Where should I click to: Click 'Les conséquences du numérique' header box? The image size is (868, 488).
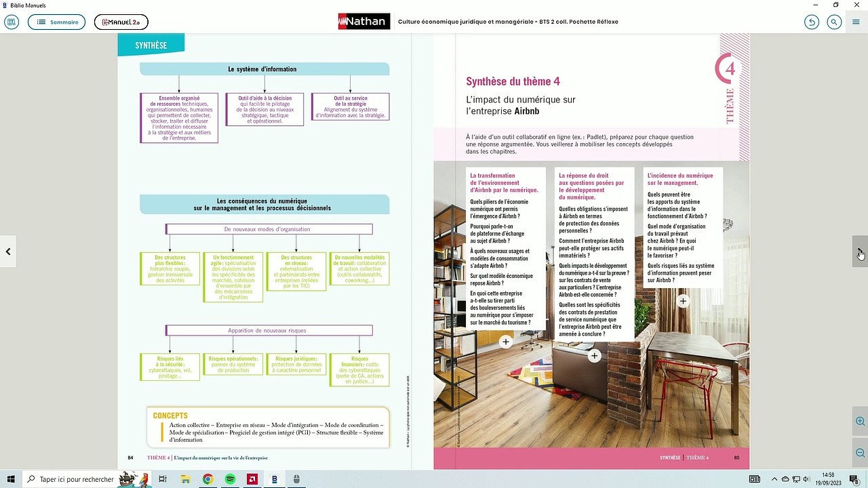[x=264, y=205]
